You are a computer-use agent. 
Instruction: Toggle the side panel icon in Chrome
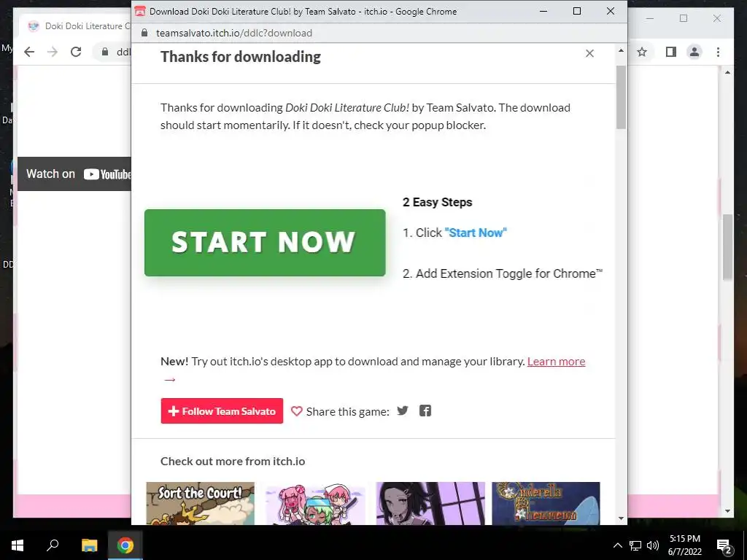pyautogui.click(x=671, y=52)
